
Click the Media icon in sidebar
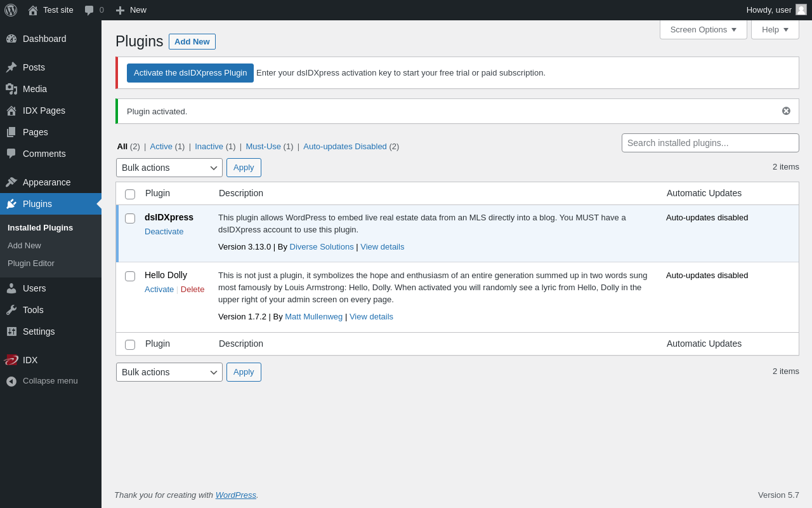11,89
